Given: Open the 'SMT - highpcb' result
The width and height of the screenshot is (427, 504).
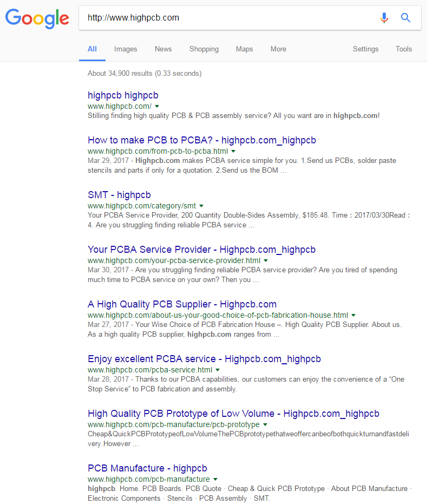Looking at the screenshot, I should (x=119, y=195).
